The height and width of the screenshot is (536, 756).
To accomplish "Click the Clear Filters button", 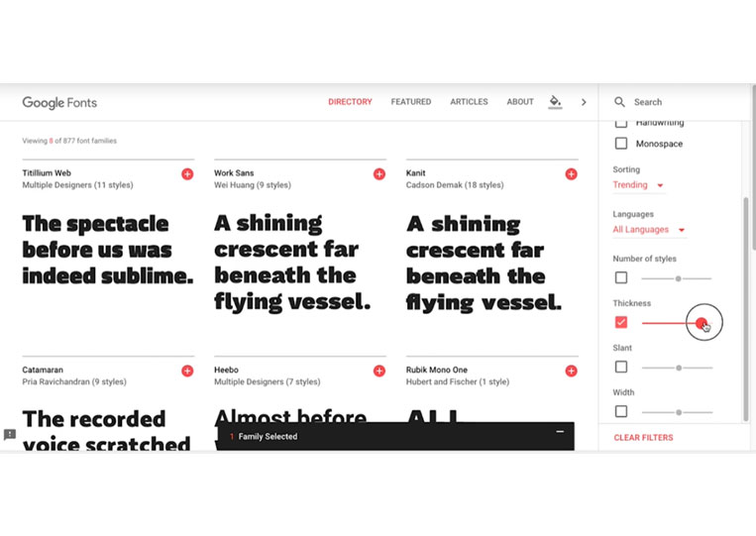I will point(643,438).
